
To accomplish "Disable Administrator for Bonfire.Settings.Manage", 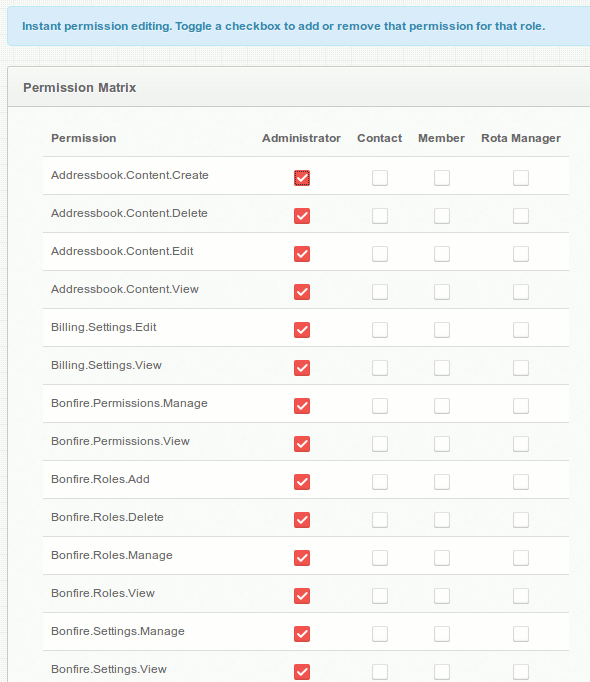I will point(302,634).
